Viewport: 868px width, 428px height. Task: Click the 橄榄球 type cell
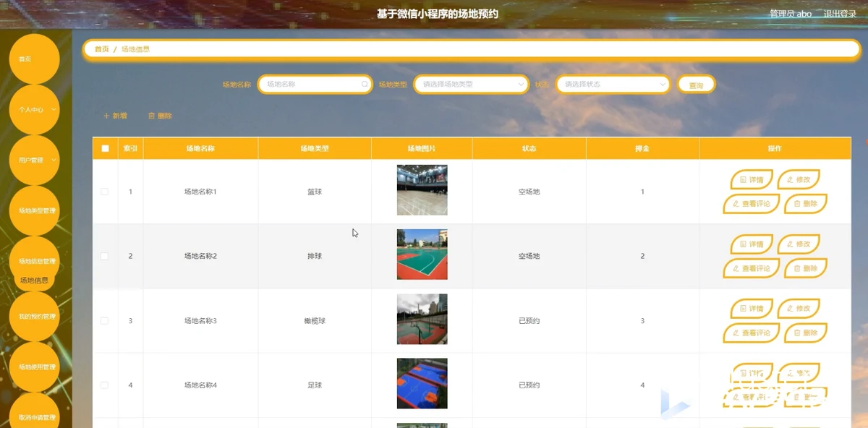pyautogui.click(x=315, y=320)
